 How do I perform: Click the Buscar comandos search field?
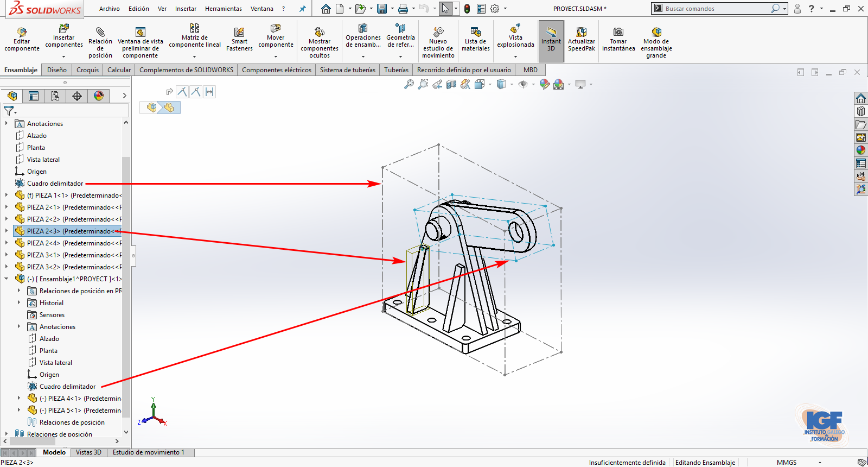(716, 9)
